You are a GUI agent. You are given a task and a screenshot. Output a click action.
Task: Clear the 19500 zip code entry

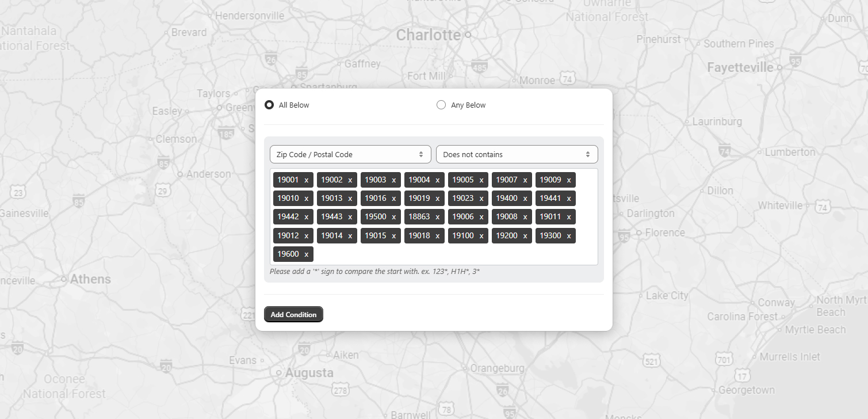[x=393, y=216]
